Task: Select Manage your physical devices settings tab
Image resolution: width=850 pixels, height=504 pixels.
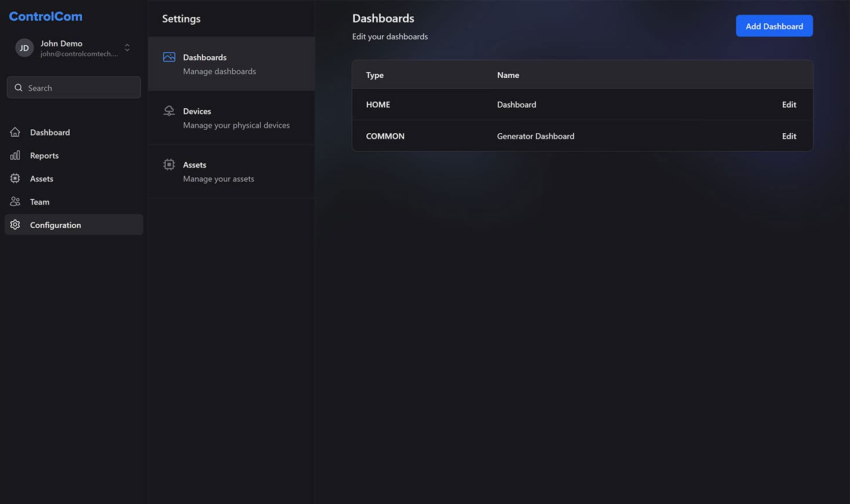Action: [236, 118]
